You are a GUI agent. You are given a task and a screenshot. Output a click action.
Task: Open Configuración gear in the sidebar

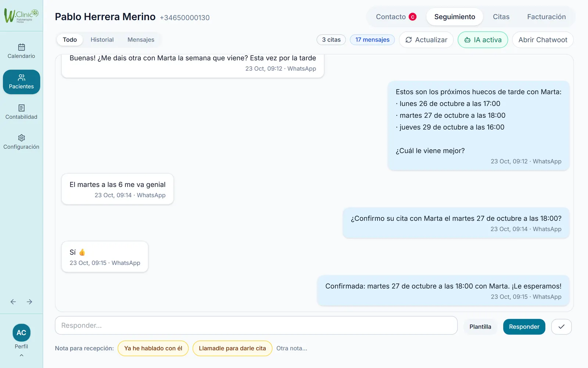(21, 142)
